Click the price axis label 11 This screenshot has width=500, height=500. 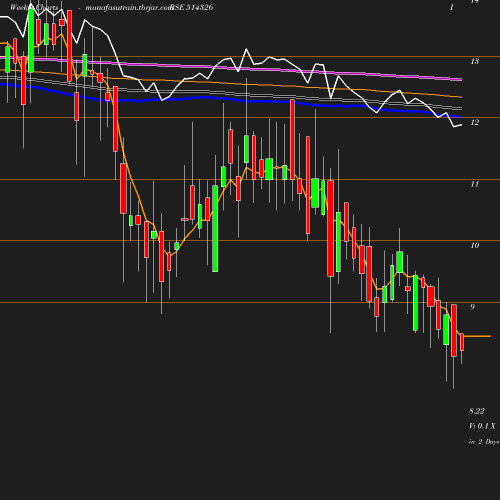click(475, 184)
